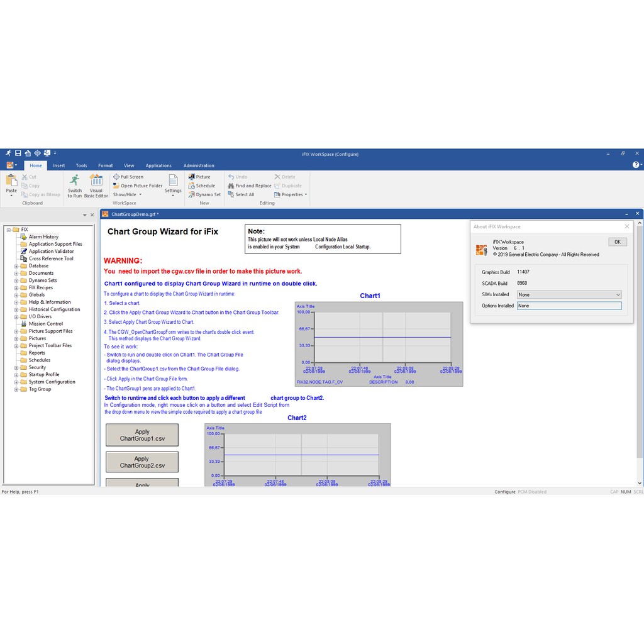Click the Chart2 plot area
Viewport: 644px width, 644px height.
[x=301, y=455]
